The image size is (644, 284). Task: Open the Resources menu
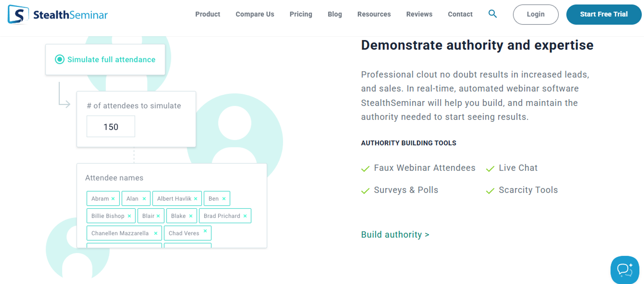(x=374, y=14)
